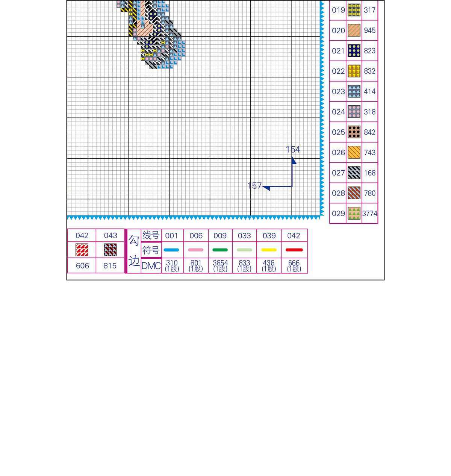Click the 606 code under symbol 042
Viewport: 451px width, 476px height.
[x=82, y=266]
